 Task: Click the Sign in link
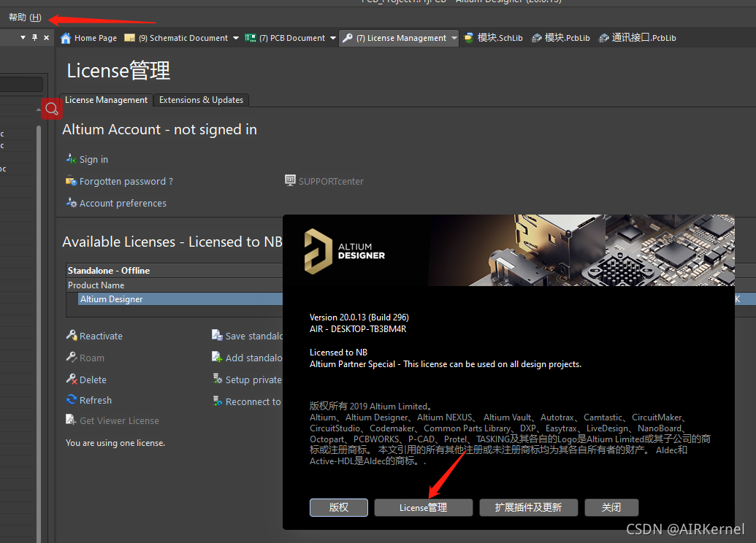point(93,160)
